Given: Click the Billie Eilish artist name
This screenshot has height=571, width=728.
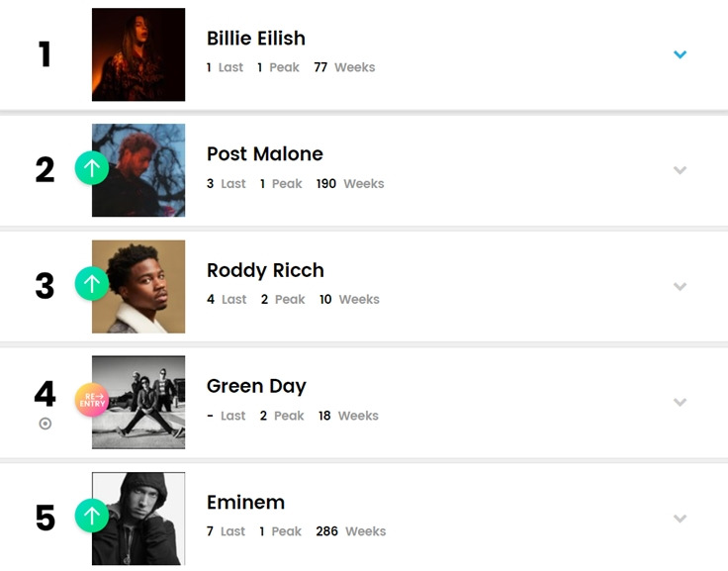Looking at the screenshot, I should pyautogui.click(x=256, y=38).
